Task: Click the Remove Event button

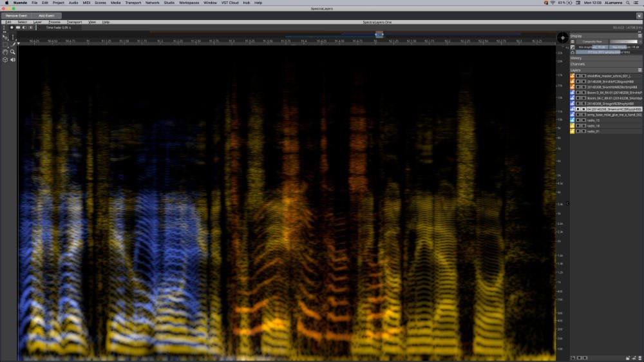Action: pos(16,15)
